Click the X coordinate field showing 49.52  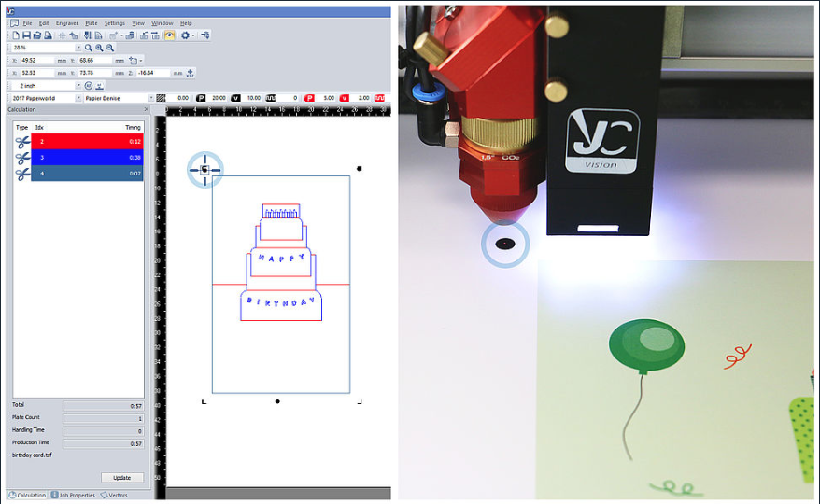click(37, 60)
